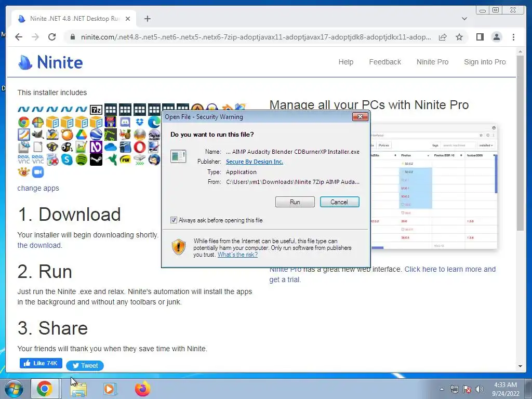The width and height of the screenshot is (532, 399).
Task: Close the Open File security warning dialog
Action: 360,117
